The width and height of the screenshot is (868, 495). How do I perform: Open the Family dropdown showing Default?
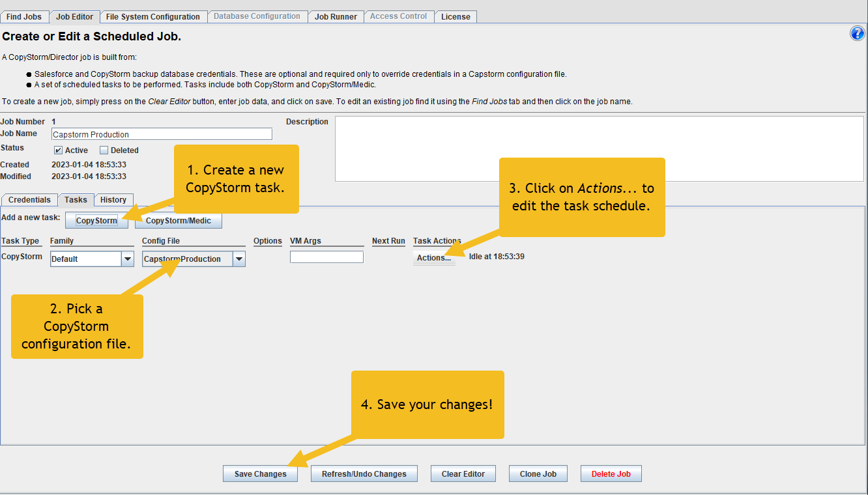tap(92, 259)
